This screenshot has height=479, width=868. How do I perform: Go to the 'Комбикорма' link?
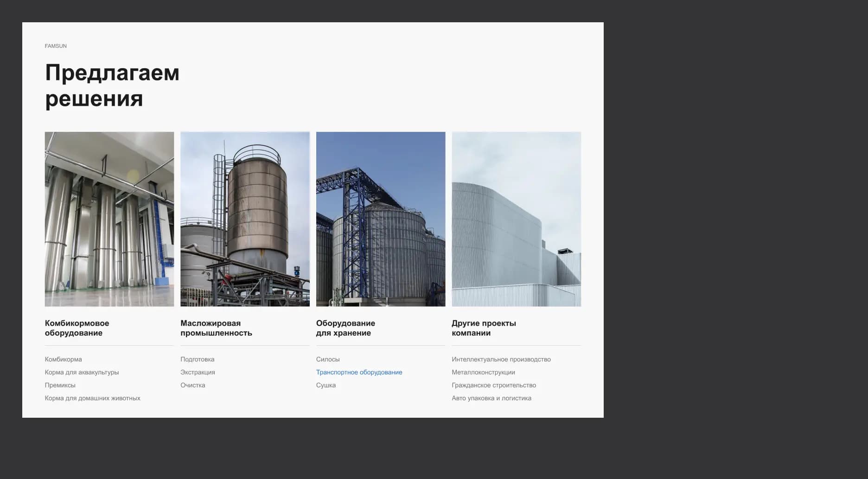coord(64,359)
